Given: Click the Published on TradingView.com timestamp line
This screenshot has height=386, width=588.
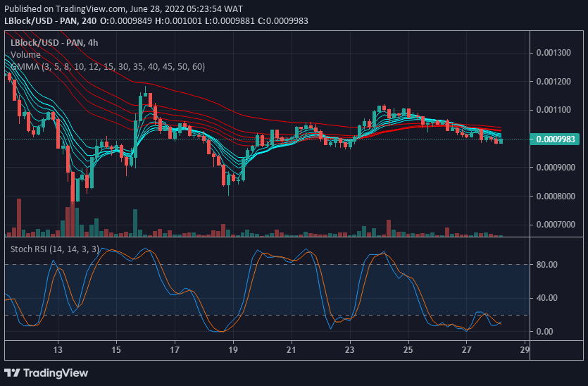Looking at the screenshot, I should tap(123, 8).
